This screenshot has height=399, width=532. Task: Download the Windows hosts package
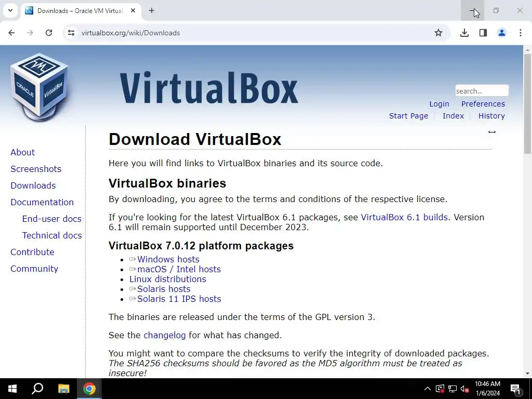[x=168, y=259]
